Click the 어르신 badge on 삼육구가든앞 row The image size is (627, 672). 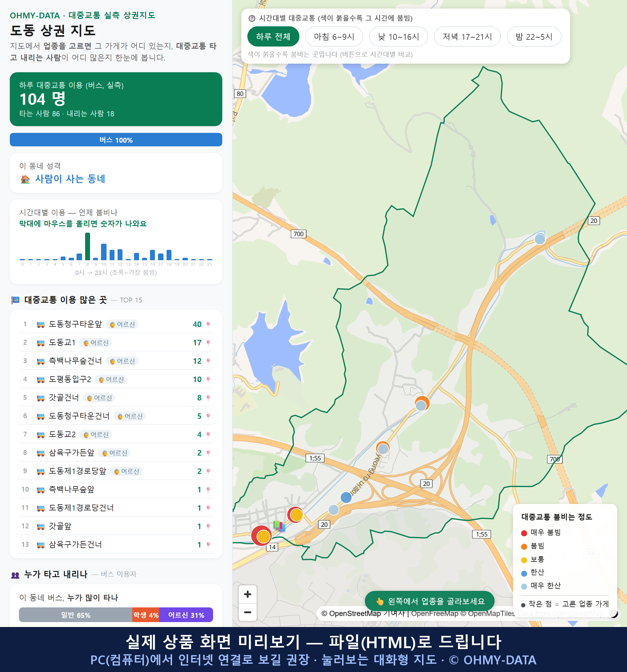pos(114,453)
